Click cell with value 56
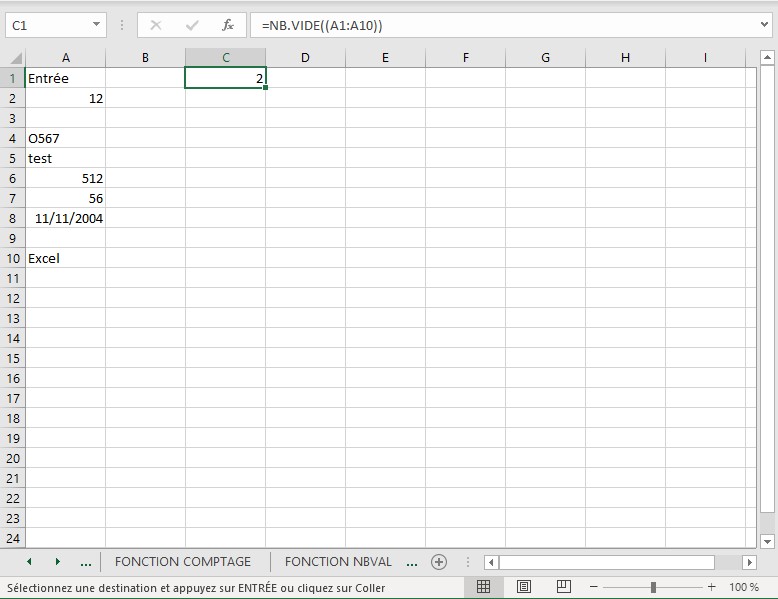 coord(65,199)
